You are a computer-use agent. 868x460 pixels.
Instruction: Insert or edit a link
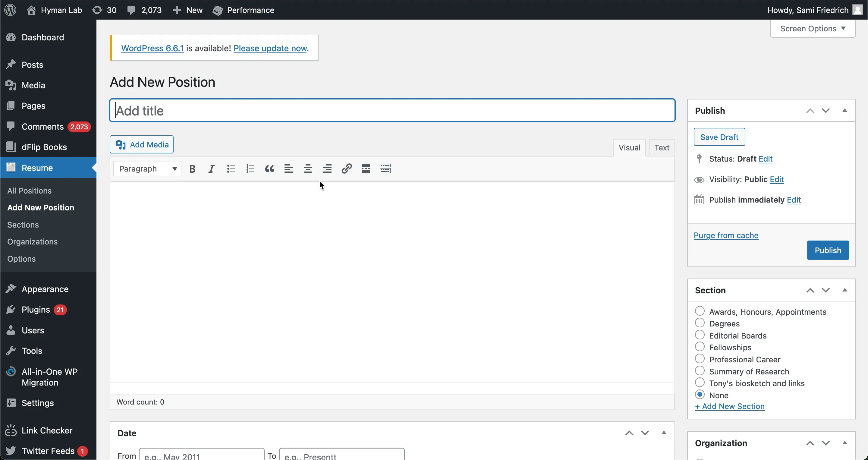(x=347, y=169)
